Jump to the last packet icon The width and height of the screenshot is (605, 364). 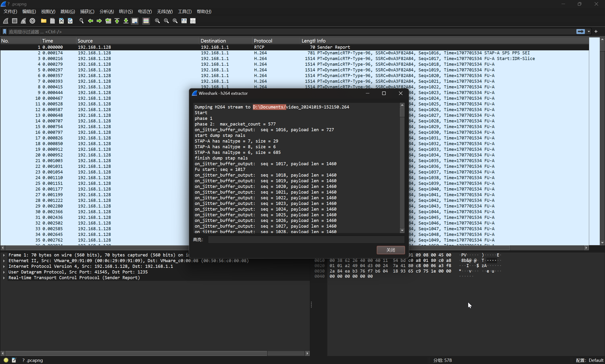click(x=126, y=21)
